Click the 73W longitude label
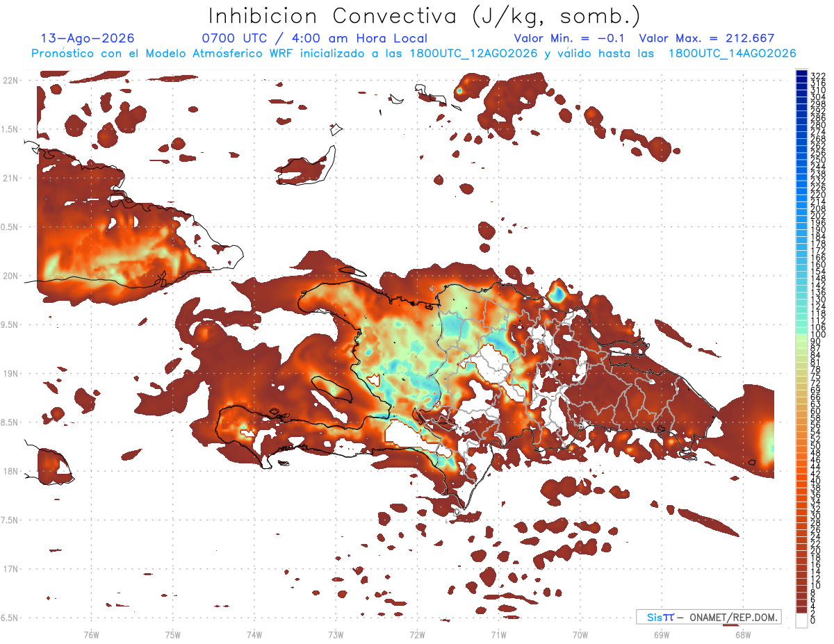The width and height of the screenshot is (834, 644). tap(336, 634)
